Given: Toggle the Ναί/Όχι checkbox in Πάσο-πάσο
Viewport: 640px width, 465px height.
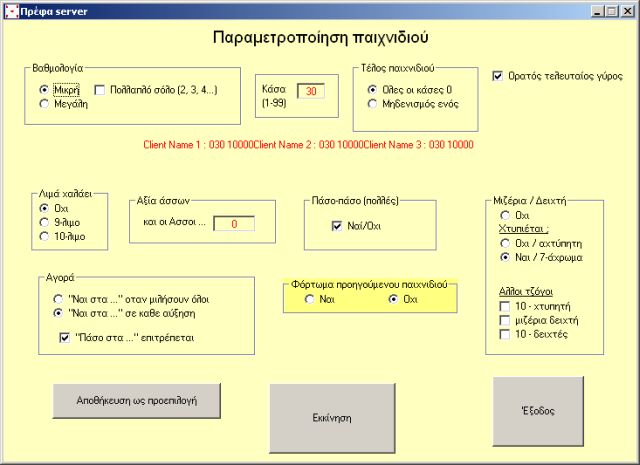Looking at the screenshot, I should click(x=337, y=226).
